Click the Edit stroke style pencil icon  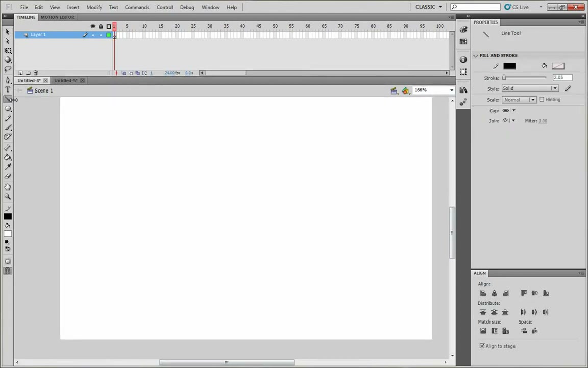pos(568,88)
